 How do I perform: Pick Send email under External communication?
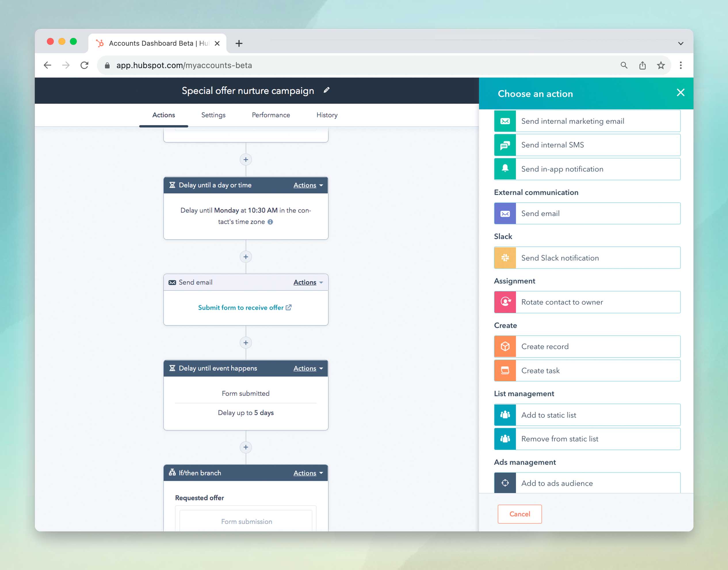tap(587, 213)
